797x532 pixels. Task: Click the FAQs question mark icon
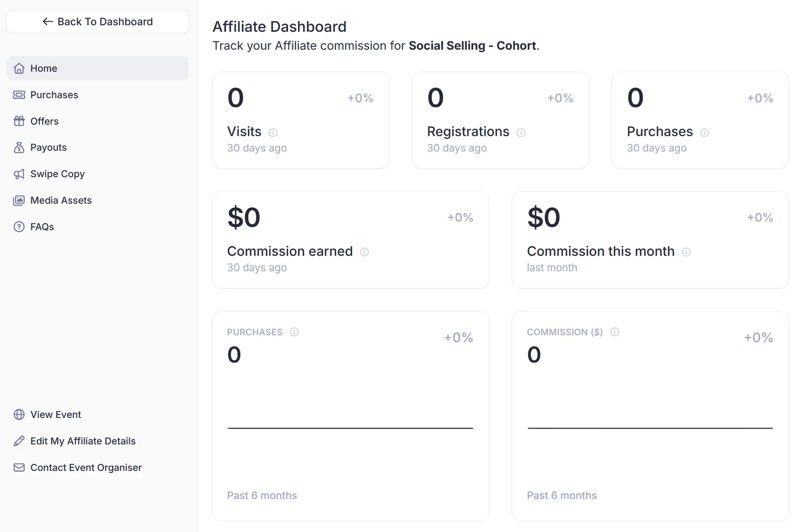tap(19, 226)
